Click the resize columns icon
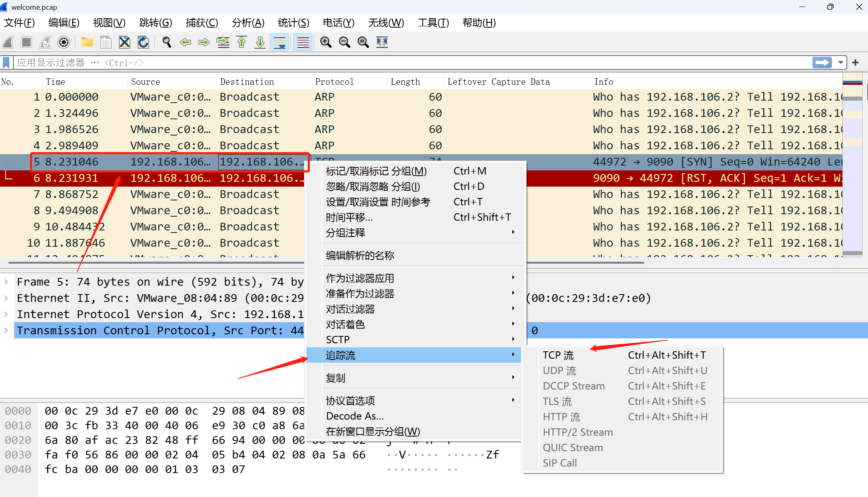 coord(382,42)
